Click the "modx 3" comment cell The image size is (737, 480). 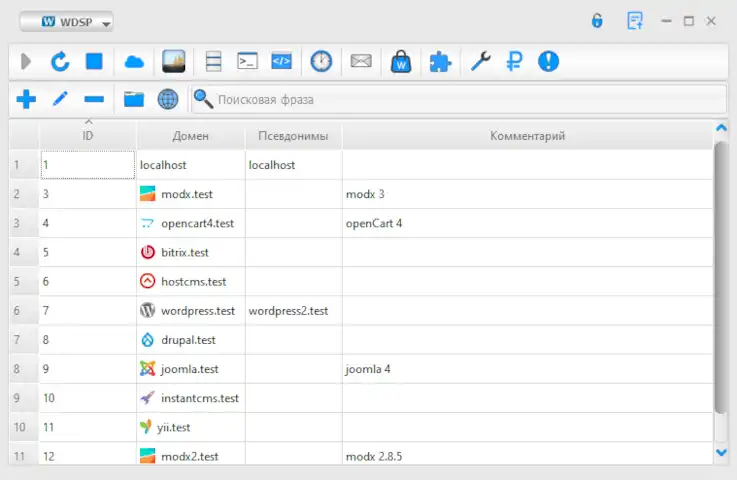point(527,194)
